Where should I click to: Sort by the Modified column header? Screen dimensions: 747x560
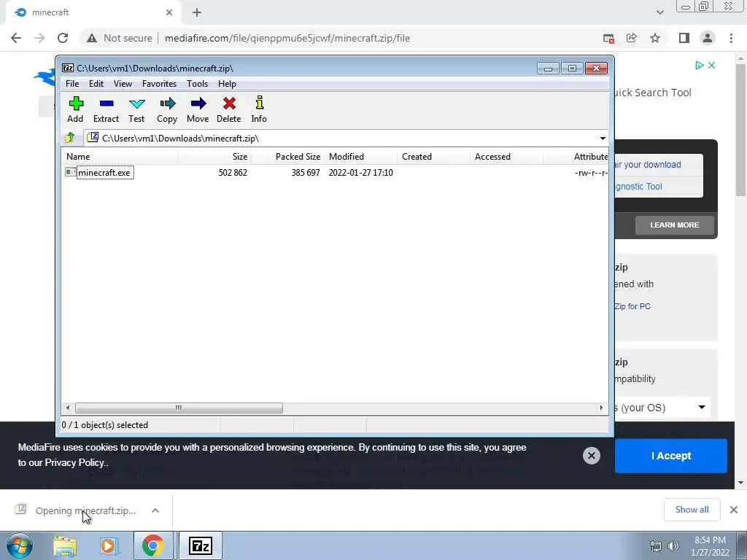click(360, 157)
